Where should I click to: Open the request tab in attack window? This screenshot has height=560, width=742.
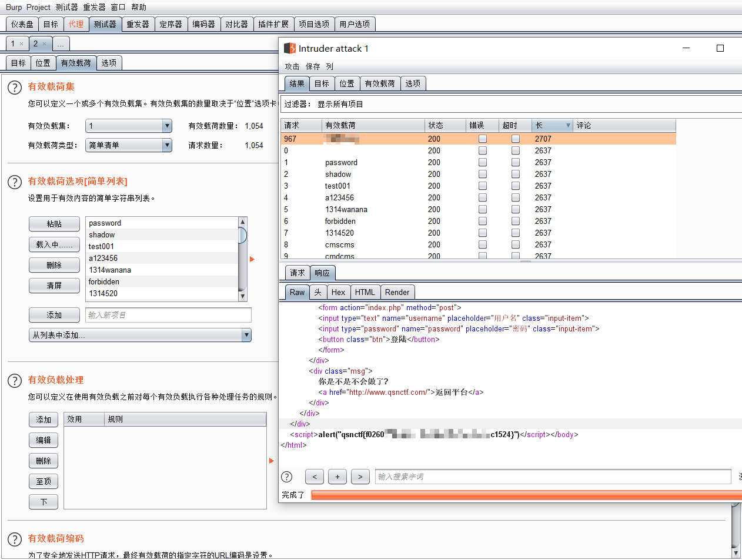tap(298, 273)
